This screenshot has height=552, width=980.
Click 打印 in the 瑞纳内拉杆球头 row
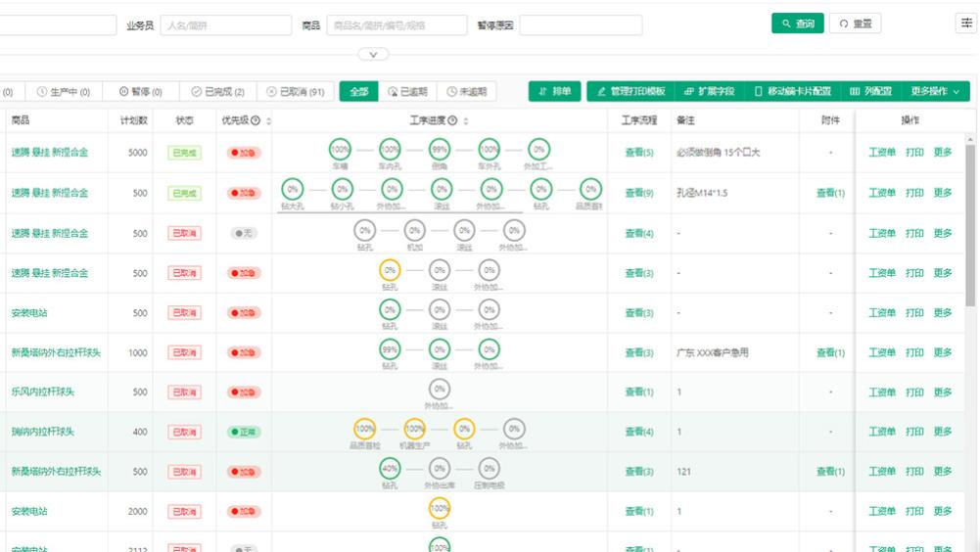[914, 432]
